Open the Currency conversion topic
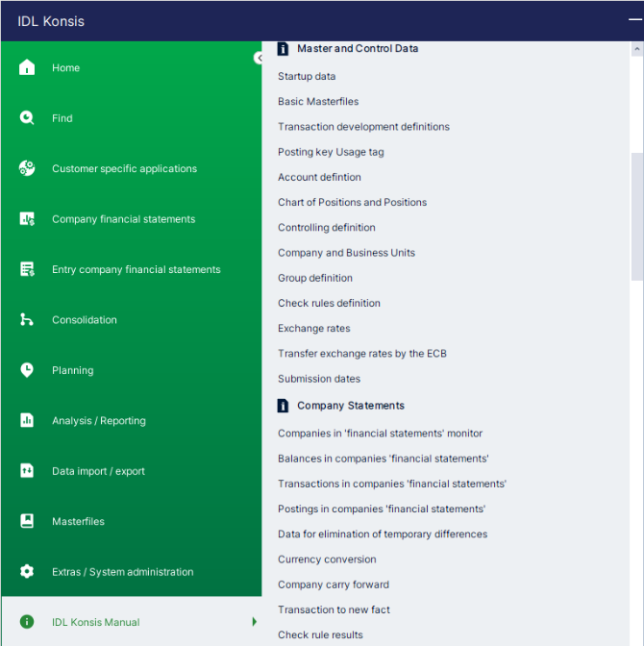Image resolution: width=644 pixels, height=646 pixels. coord(327,559)
